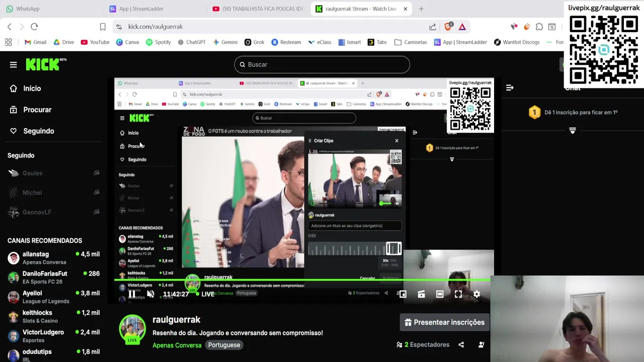The image size is (644, 362).
Task: Go to Início in the sidebar
Action: [x=32, y=88]
